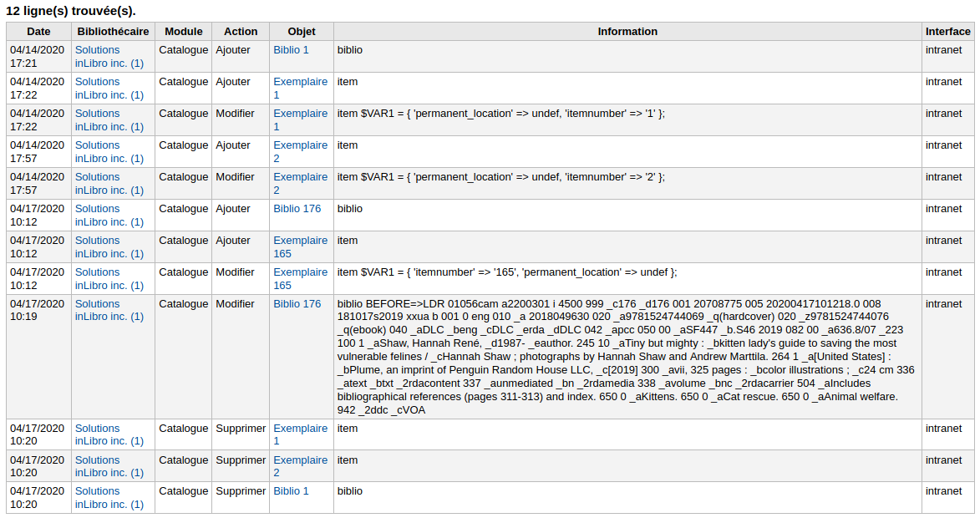
Task: Open Biblio 176 link in the 10:19 Modifier row
Action: point(297,304)
